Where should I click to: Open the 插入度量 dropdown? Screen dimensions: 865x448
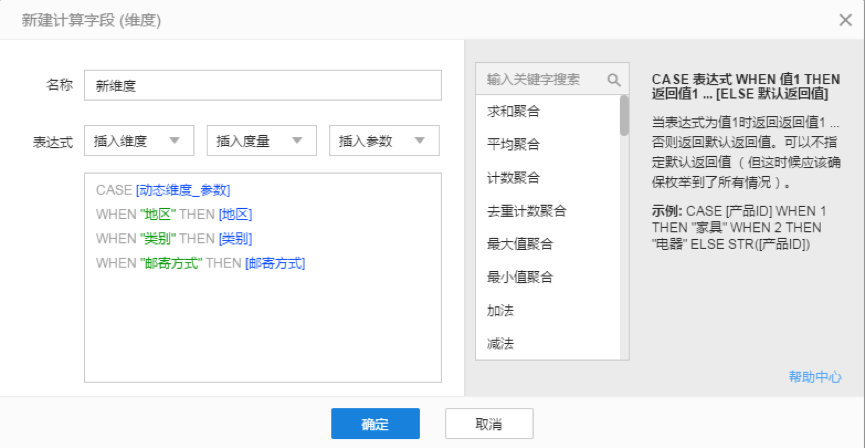(x=261, y=141)
